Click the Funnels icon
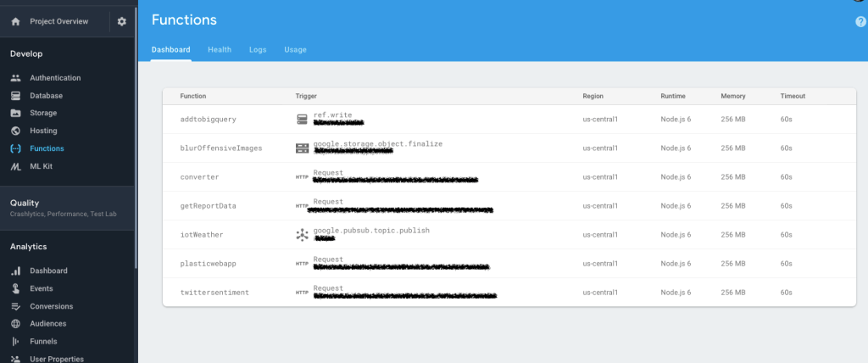 [x=15, y=342]
